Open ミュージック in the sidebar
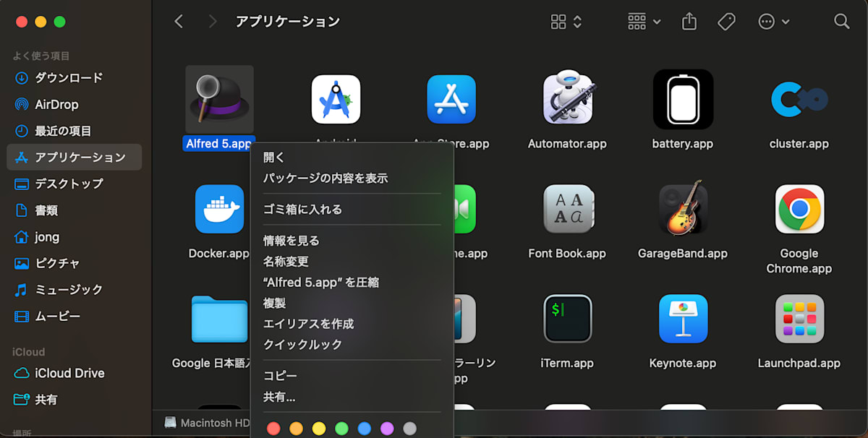The width and height of the screenshot is (868, 438). click(x=75, y=290)
